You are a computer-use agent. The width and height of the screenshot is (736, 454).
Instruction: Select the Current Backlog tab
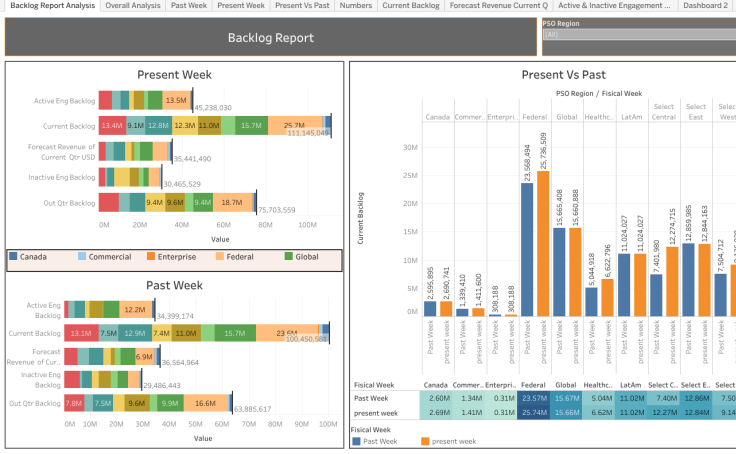pyautogui.click(x=411, y=6)
